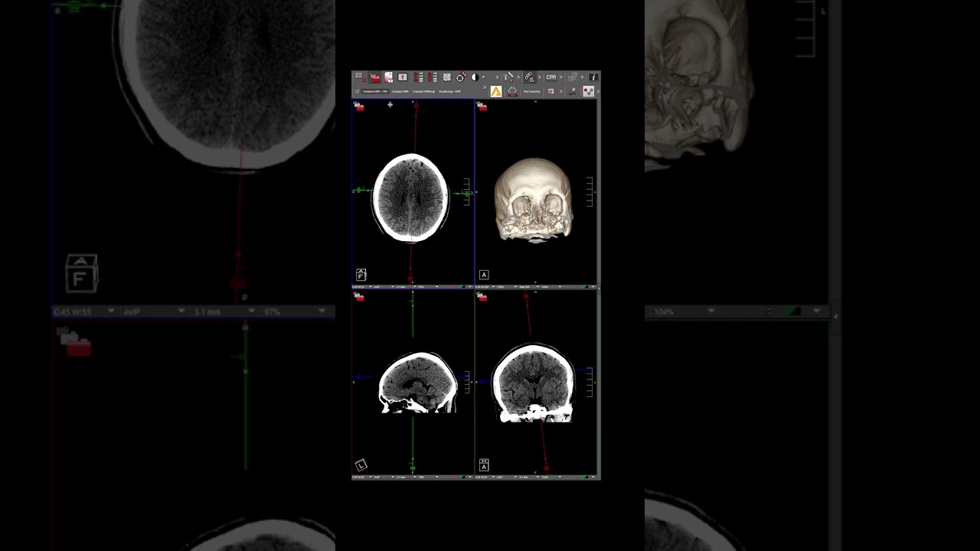
Task: Click the first red arrows list icon
Action: point(418,77)
